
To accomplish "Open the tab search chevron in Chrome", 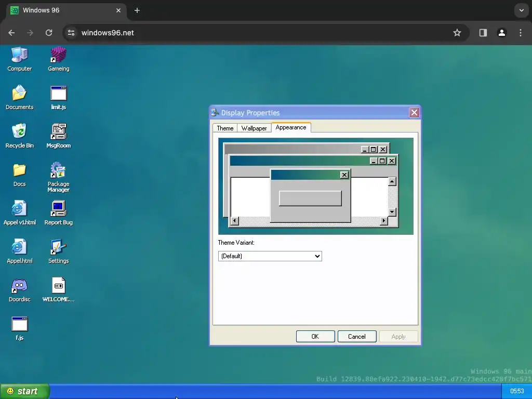I will pyautogui.click(x=522, y=10).
